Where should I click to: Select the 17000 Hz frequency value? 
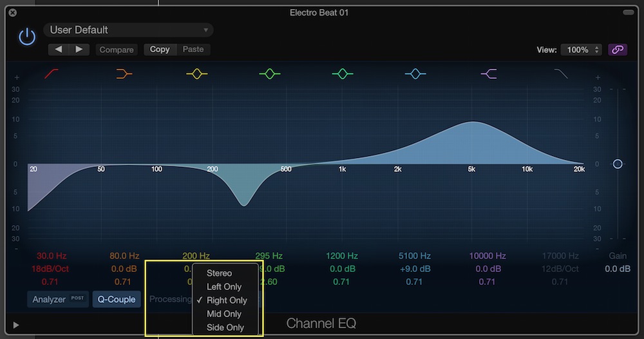(x=560, y=256)
